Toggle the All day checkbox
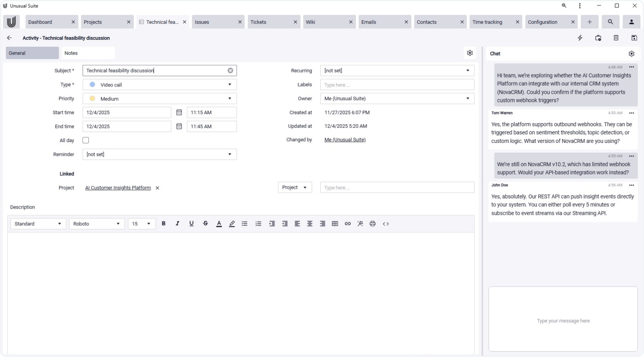The height and width of the screenshot is (357, 644). tap(86, 140)
